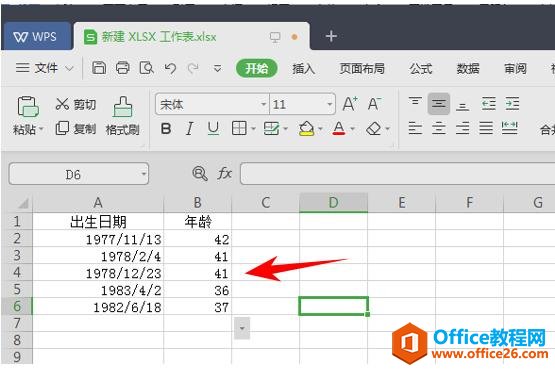This screenshot has height=371, width=555.
Task: Apply distributed alignment icon
Action: 510,127
